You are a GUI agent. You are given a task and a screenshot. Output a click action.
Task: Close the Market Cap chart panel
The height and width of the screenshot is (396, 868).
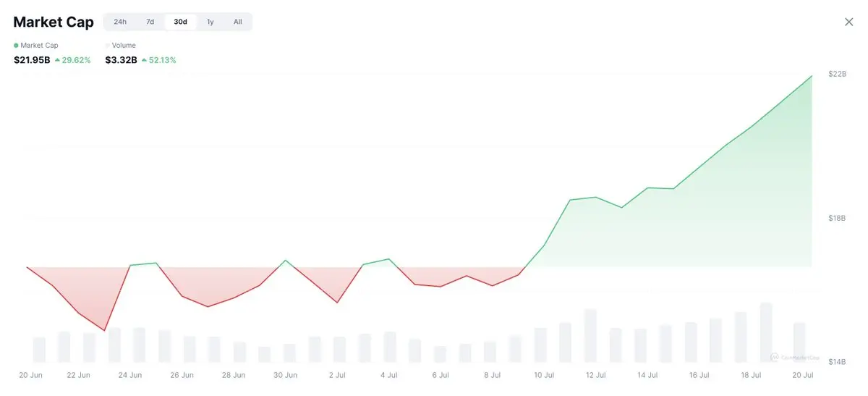coord(849,22)
